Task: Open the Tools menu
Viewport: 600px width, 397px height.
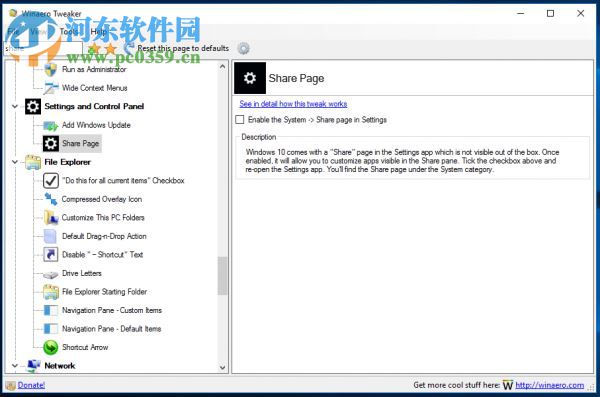Action: [x=69, y=32]
